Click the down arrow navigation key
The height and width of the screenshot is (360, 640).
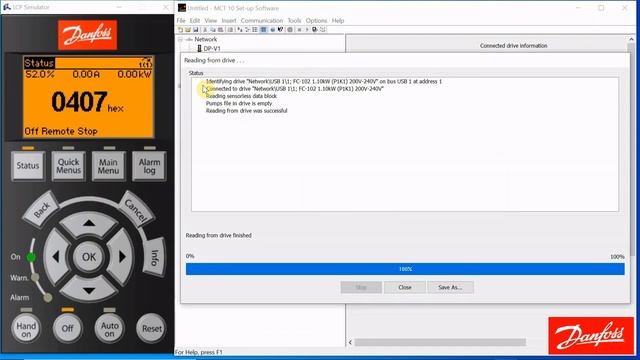(x=89, y=291)
